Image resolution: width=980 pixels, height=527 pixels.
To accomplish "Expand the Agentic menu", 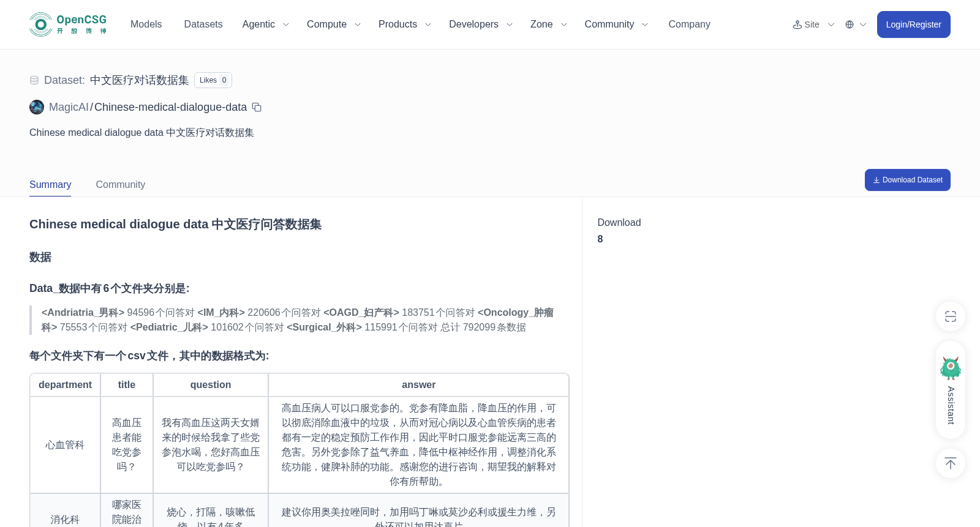I will point(265,24).
